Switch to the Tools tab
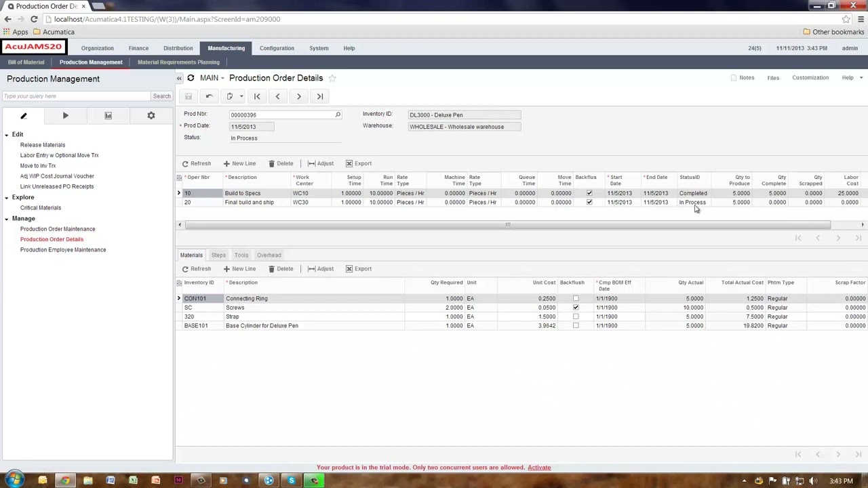This screenshot has height=488, width=868. coord(241,256)
